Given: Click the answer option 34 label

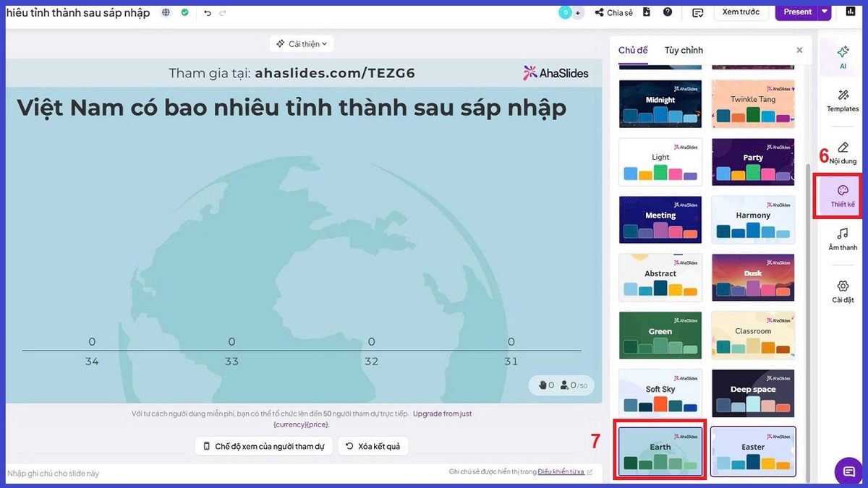Looking at the screenshot, I should (x=92, y=361).
